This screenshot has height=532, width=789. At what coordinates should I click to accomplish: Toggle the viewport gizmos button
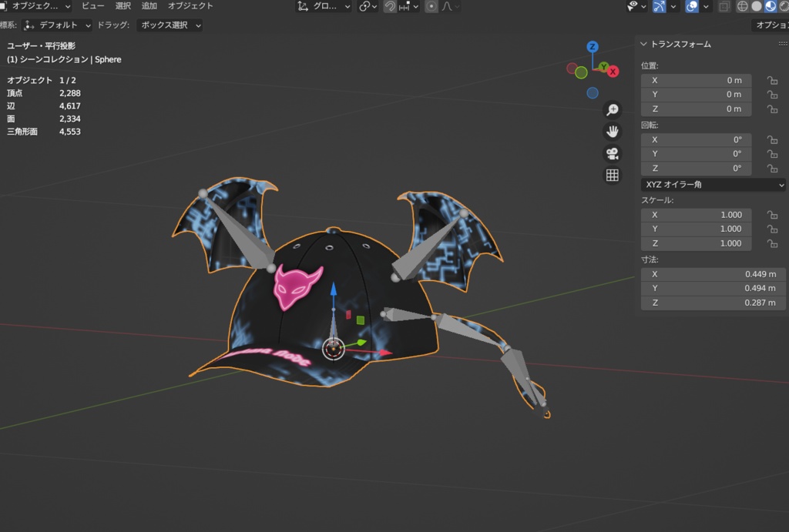tap(659, 7)
